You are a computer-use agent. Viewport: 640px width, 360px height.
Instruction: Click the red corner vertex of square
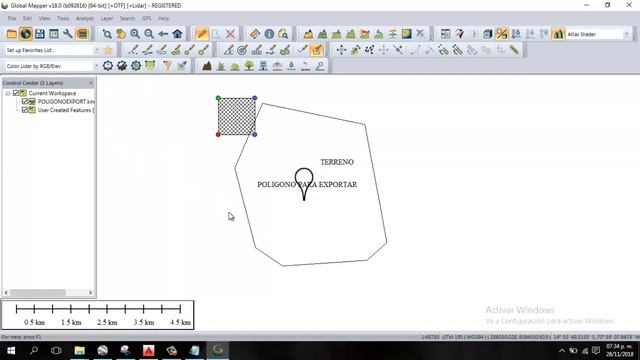click(x=218, y=134)
